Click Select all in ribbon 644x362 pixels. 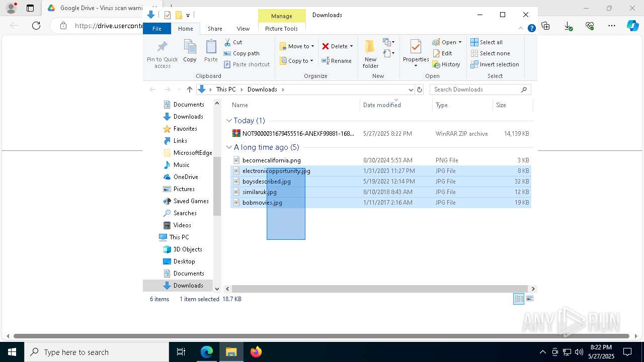tap(487, 42)
